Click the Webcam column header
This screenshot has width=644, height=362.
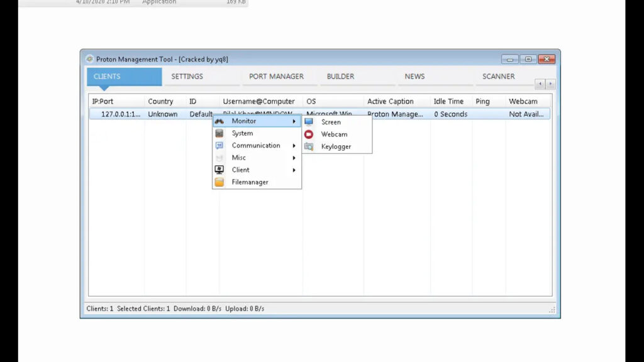(x=528, y=101)
